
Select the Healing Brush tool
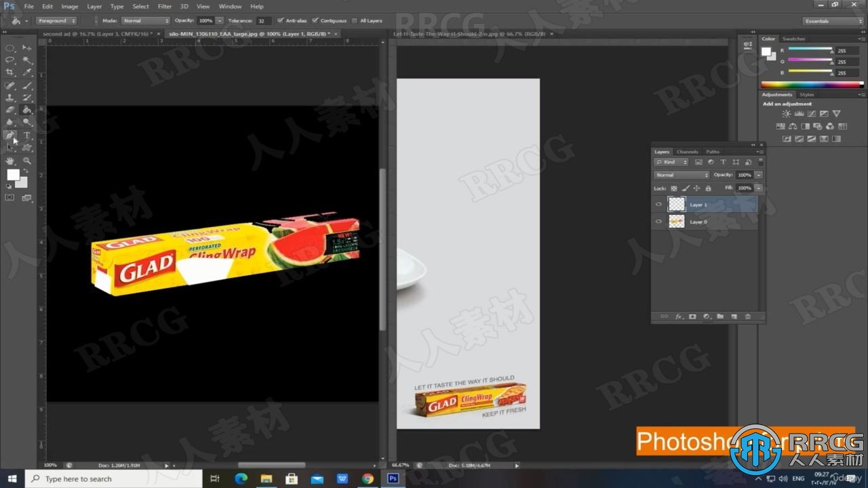10,86
